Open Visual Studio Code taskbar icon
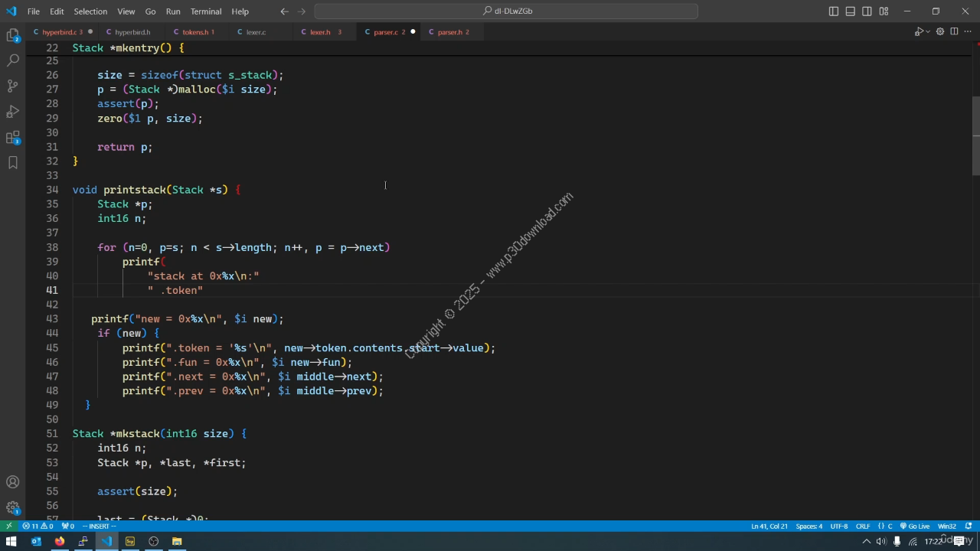The width and height of the screenshot is (980, 551). (106, 541)
